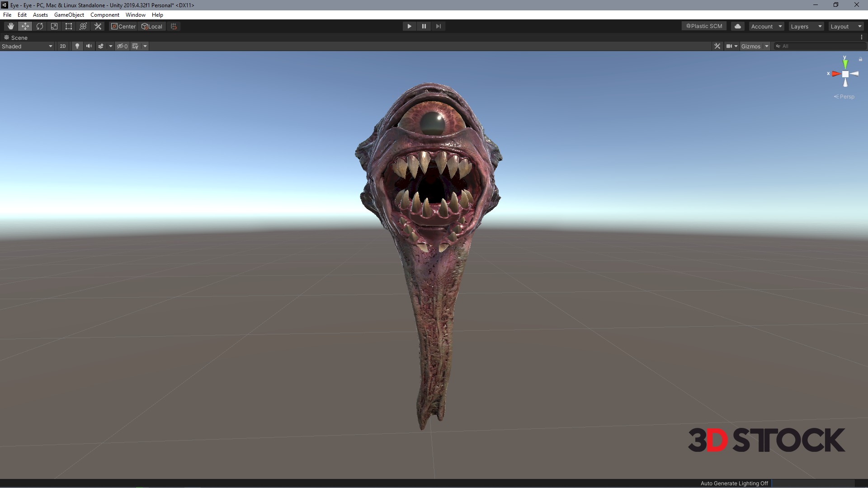Toggle 2D scene view mode
868x488 pixels.
pos(63,46)
